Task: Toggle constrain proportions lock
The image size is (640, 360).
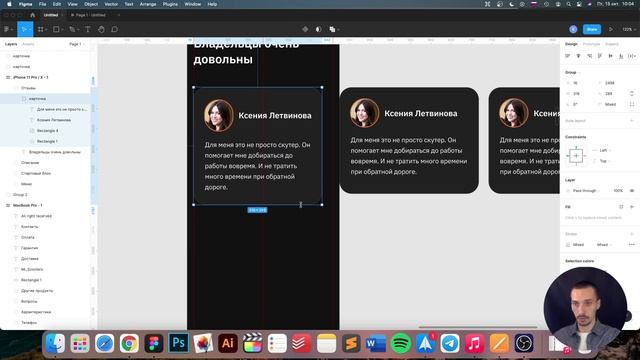Action: click(x=632, y=93)
